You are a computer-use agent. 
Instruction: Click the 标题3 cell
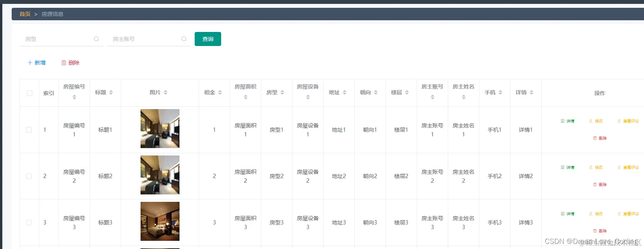point(105,223)
